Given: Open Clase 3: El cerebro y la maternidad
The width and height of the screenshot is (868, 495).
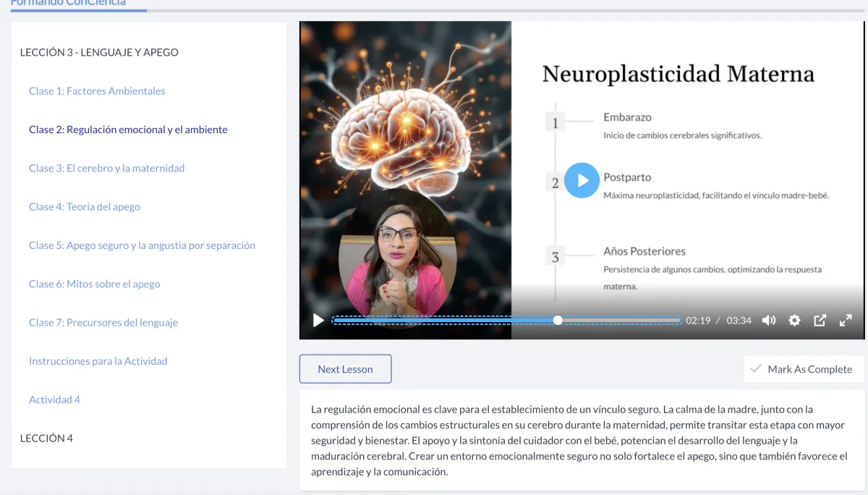Looking at the screenshot, I should [x=106, y=168].
